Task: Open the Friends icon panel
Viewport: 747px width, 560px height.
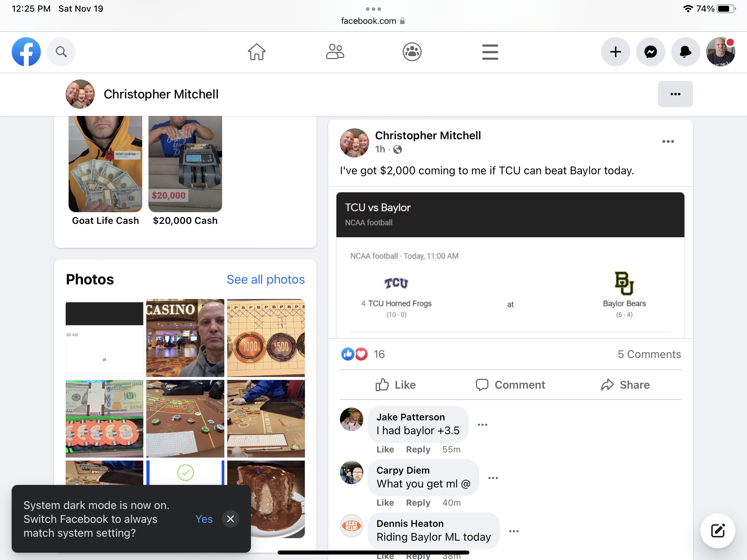Action: tap(334, 52)
